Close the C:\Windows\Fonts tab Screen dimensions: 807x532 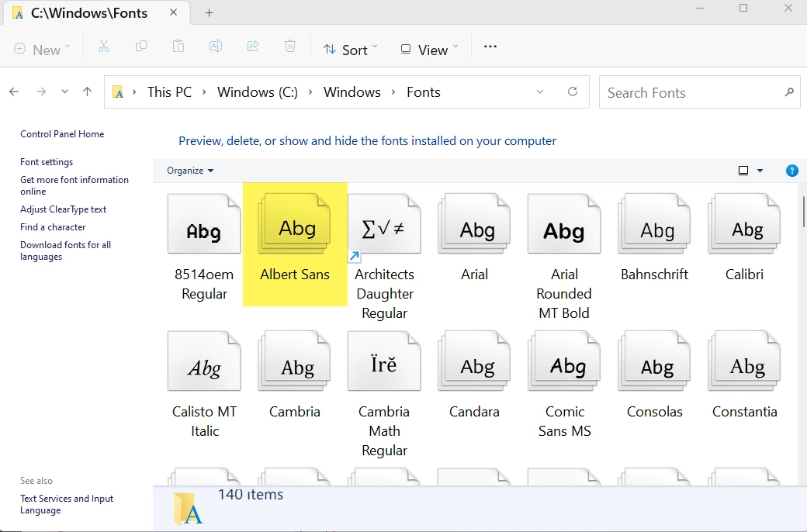pyautogui.click(x=174, y=12)
